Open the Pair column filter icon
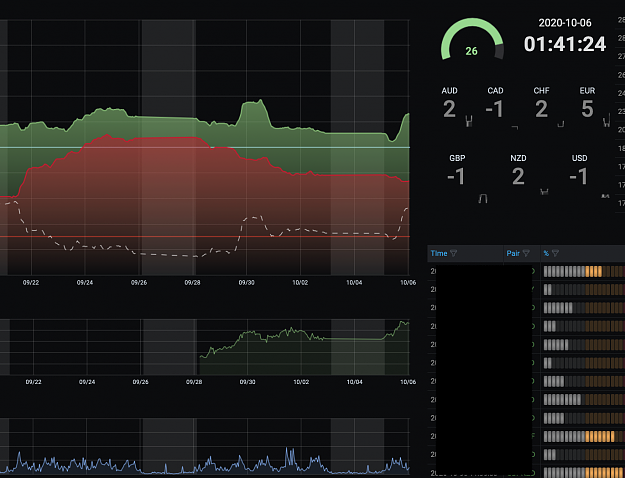 (526, 253)
